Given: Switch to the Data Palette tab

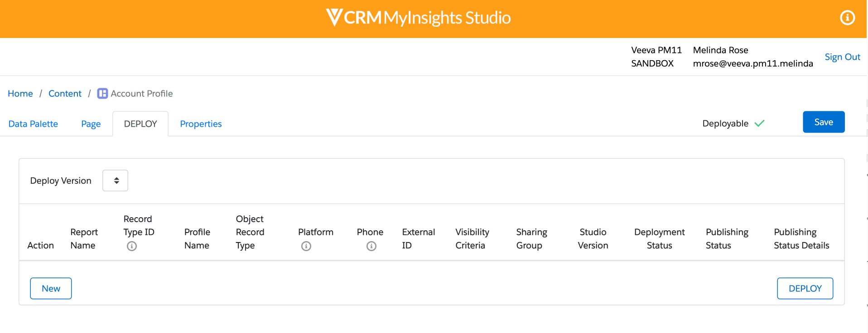Looking at the screenshot, I should pyautogui.click(x=33, y=124).
